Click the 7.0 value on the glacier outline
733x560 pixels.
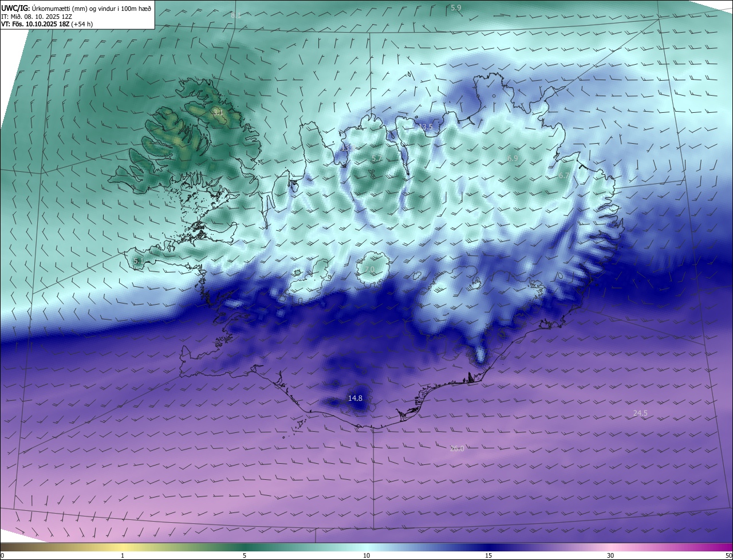(369, 269)
